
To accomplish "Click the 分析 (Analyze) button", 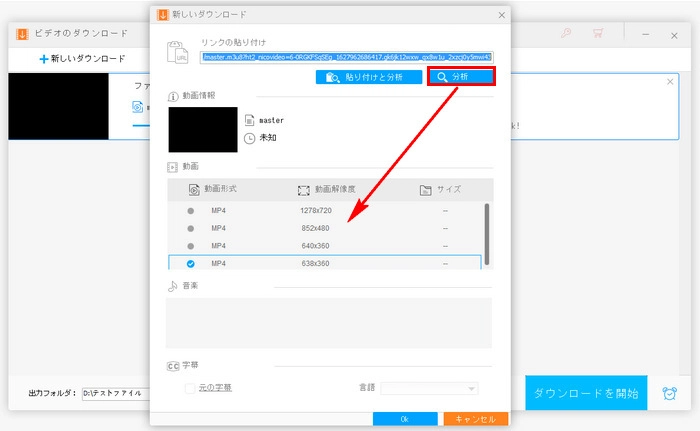I will coord(461,77).
